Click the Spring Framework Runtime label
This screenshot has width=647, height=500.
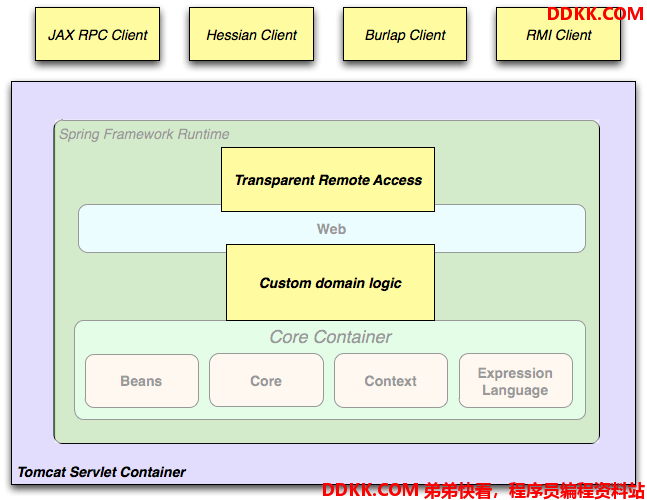tap(144, 134)
